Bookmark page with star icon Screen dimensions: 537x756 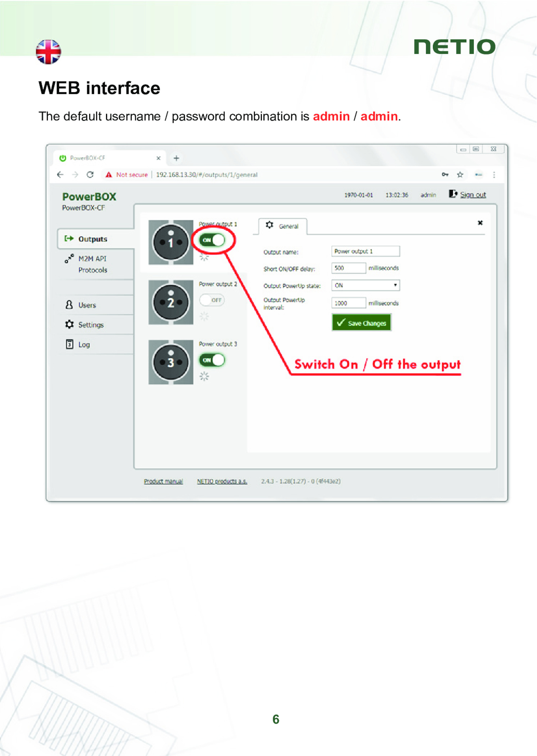[460, 174]
